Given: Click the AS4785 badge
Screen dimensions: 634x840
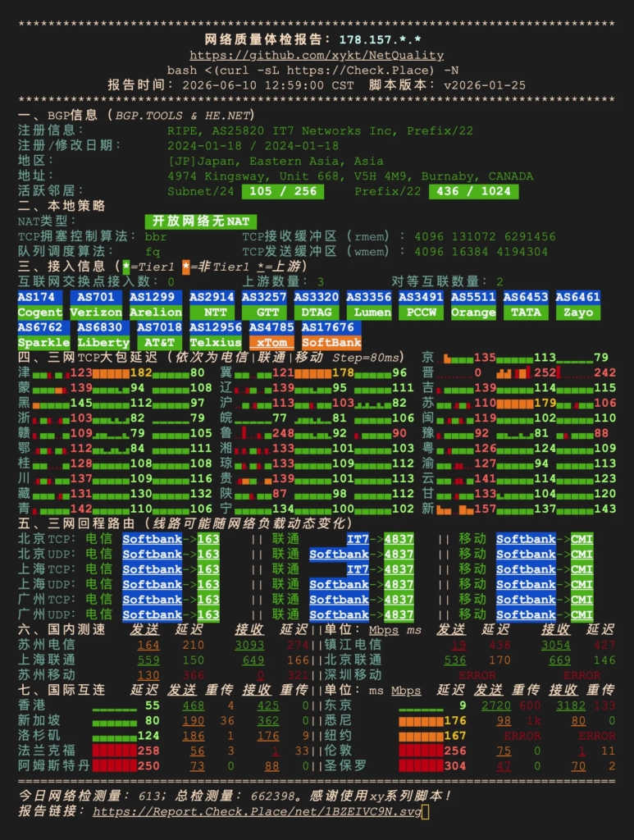Looking at the screenshot, I should click(x=271, y=327).
